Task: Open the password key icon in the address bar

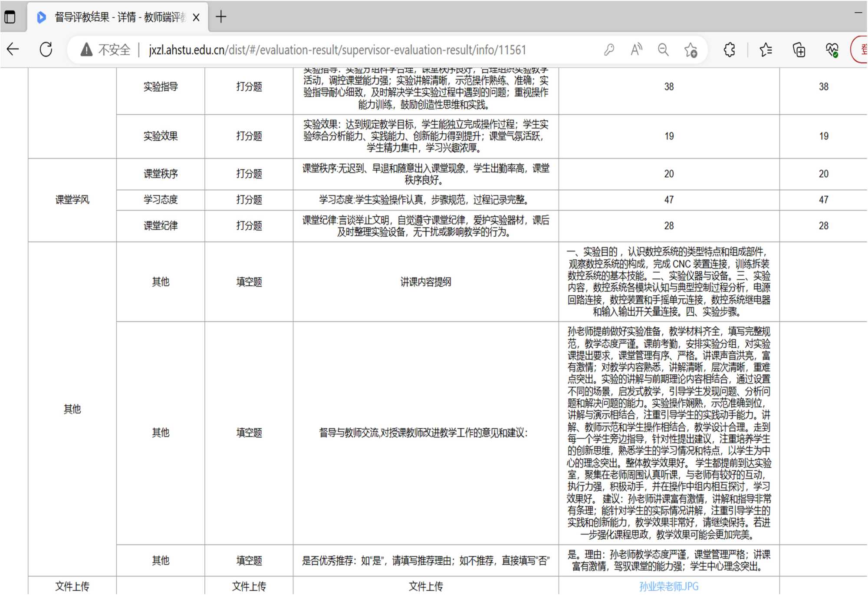Action: (609, 50)
